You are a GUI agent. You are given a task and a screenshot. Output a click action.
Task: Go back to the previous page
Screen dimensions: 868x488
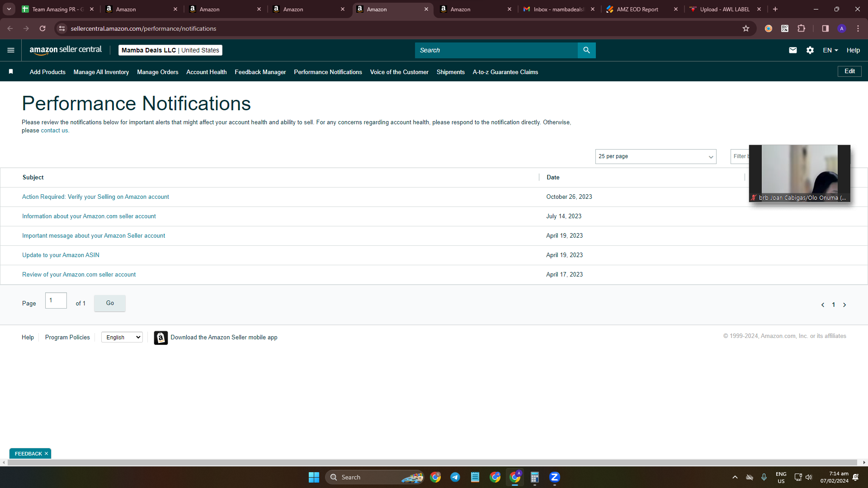click(10, 28)
